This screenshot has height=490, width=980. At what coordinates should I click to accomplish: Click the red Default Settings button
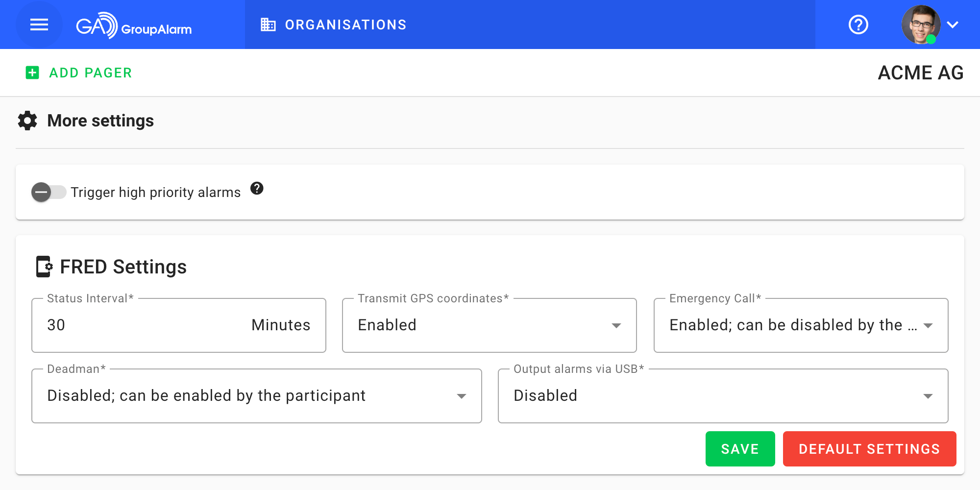pyautogui.click(x=869, y=449)
